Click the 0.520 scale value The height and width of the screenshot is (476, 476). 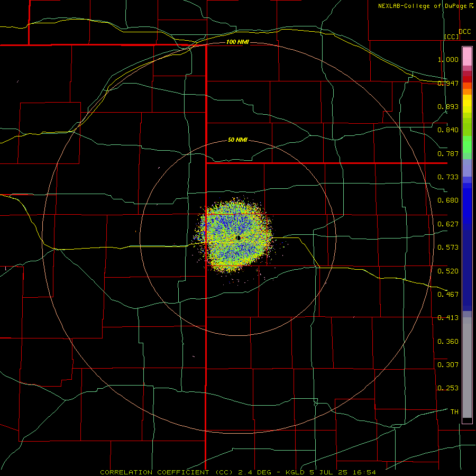(448, 271)
